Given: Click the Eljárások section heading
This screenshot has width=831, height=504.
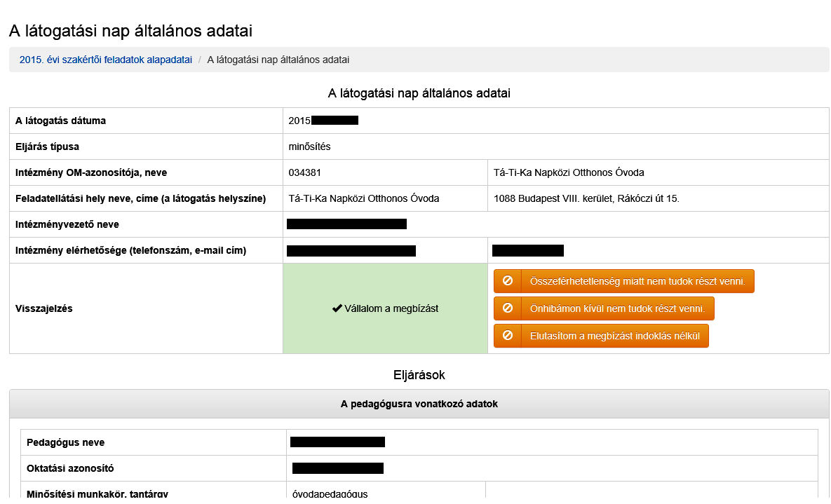Looking at the screenshot, I should (x=419, y=375).
